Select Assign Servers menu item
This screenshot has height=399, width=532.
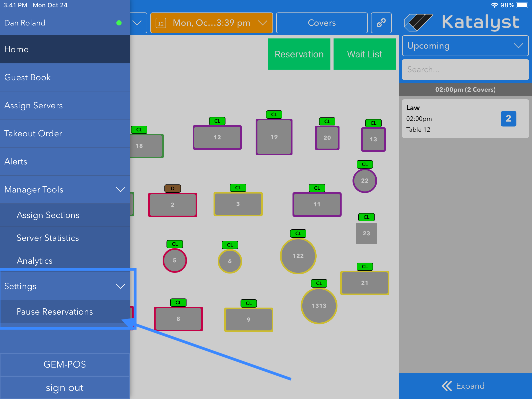[34, 105]
